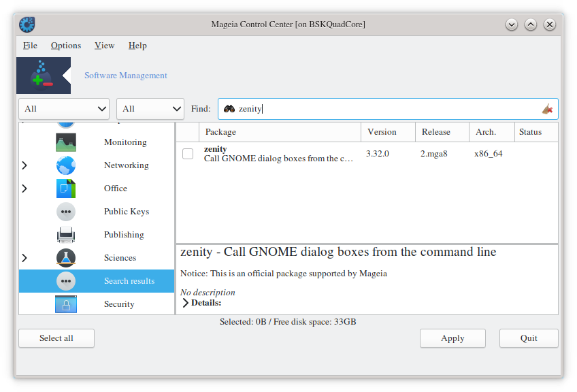Select the Networking category label
Image resolution: width=577 pixels, height=392 pixels.
tap(127, 165)
